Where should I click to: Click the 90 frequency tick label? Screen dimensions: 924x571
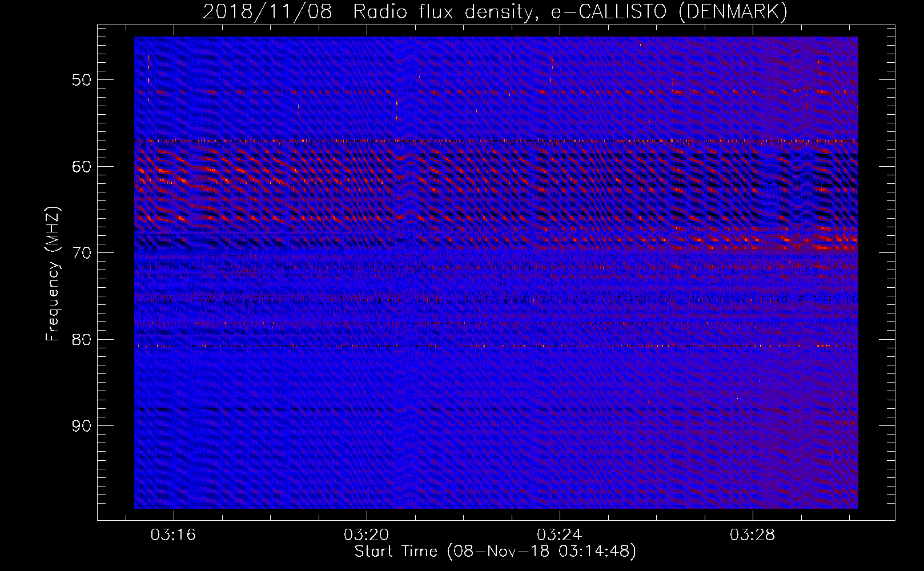(x=82, y=426)
